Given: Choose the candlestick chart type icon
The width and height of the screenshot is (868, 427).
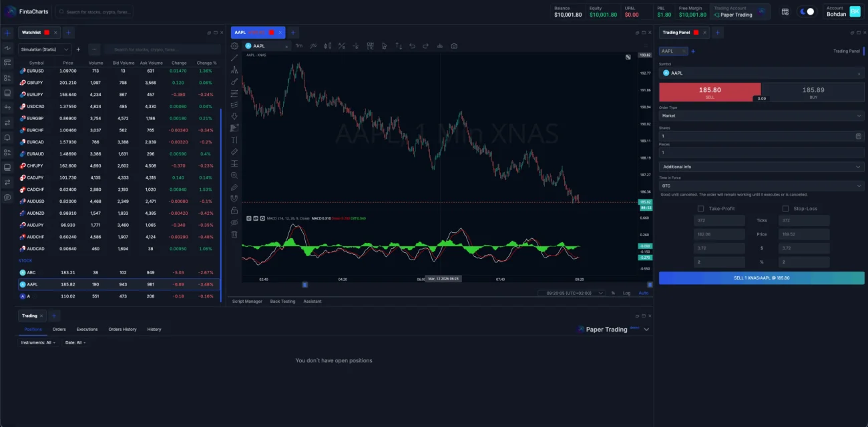Looking at the screenshot, I should 327,46.
